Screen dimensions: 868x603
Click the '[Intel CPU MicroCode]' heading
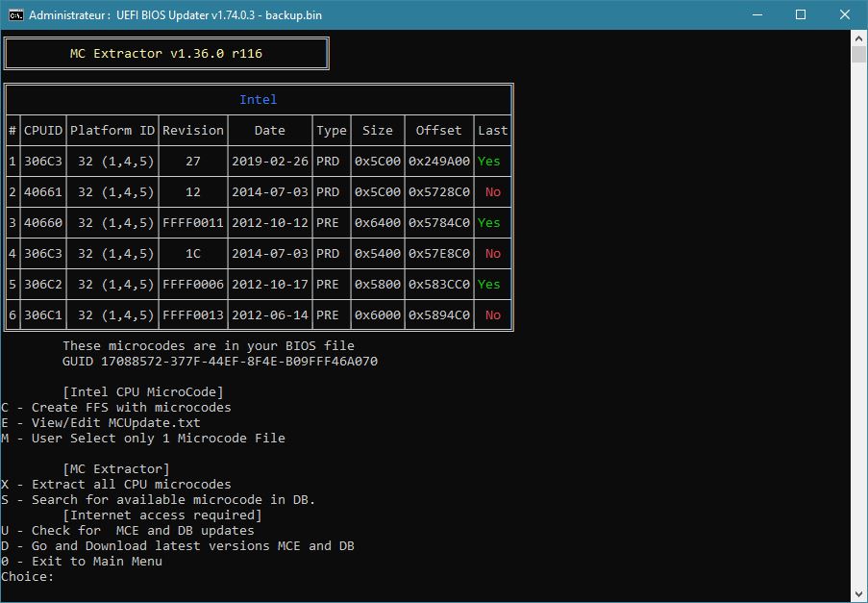pyautogui.click(x=143, y=392)
